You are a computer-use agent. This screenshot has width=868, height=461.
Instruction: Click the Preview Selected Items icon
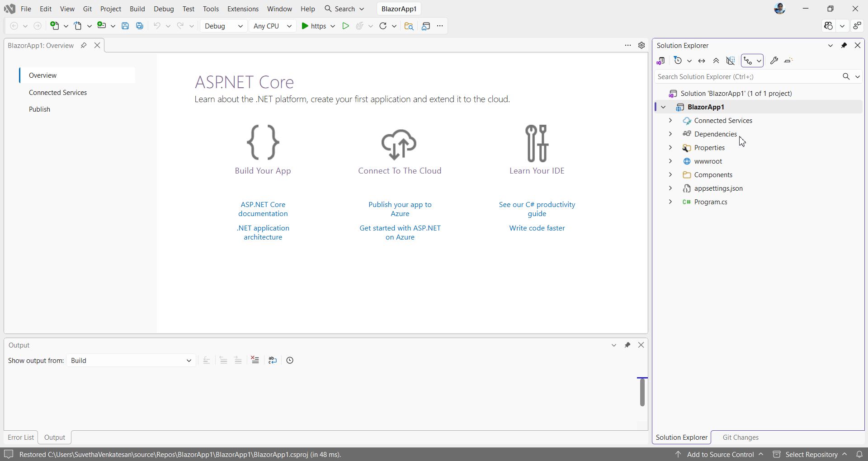pos(788,61)
